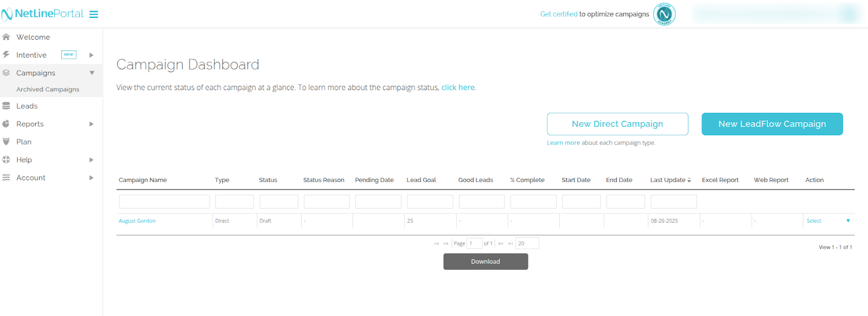Click the New Direct Campaign button
The image size is (868, 316).
(x=617, y=124)
